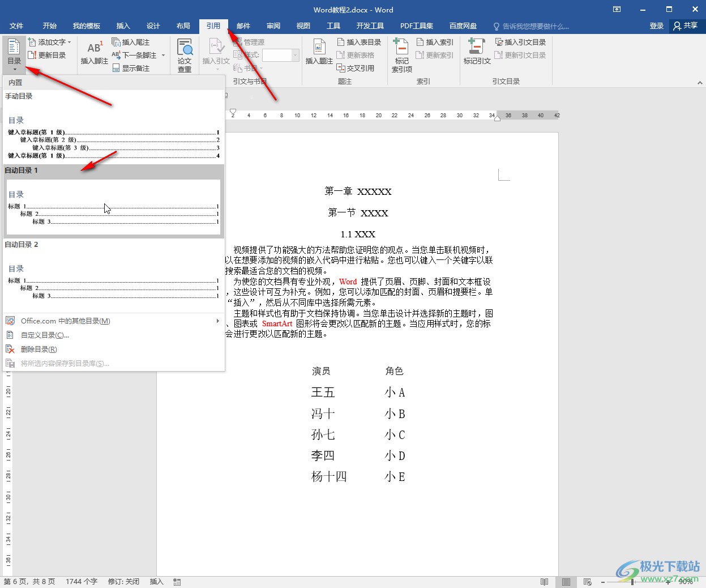The height and width of the screenshot is (588, 706).
Task: Click the 插入索引 icon
Action: (420, 42)
